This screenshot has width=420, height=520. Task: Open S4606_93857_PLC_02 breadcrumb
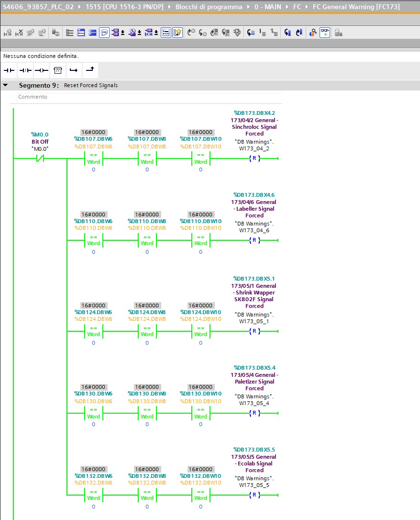click(38, 7)
